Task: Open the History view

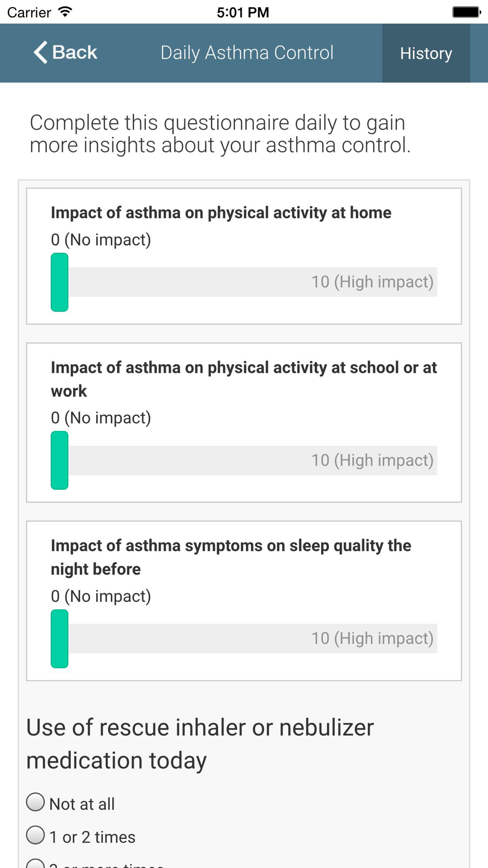Action: pos(426,53)
